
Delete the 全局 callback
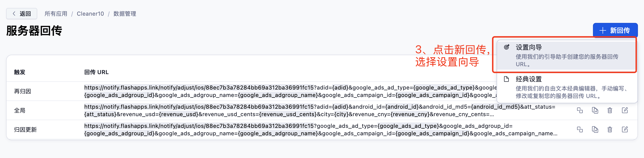(x=610, y=110)
